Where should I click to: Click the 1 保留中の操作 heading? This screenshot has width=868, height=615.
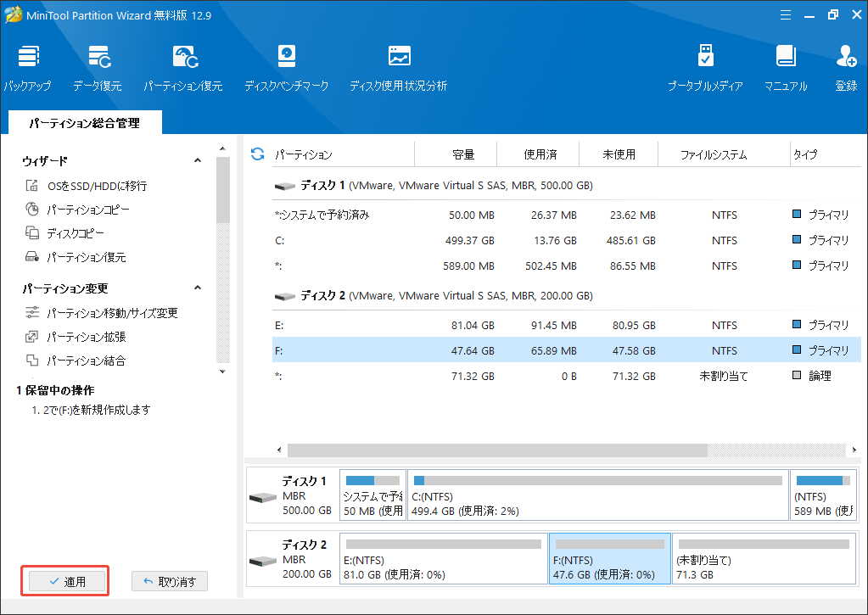pos(55,390)
